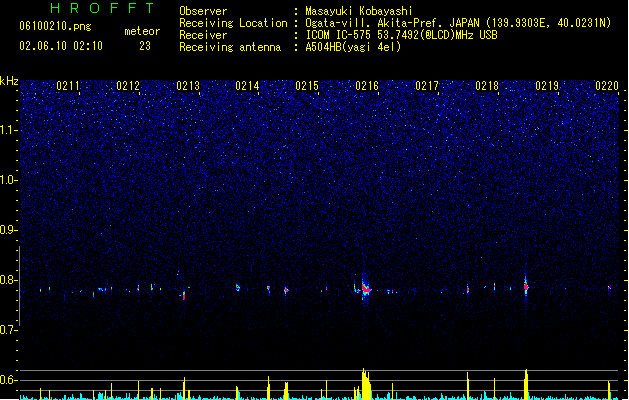Screen dimensions: 629x400
Task: Click the gray vertical frequency range bar
Action: (19, 286)
